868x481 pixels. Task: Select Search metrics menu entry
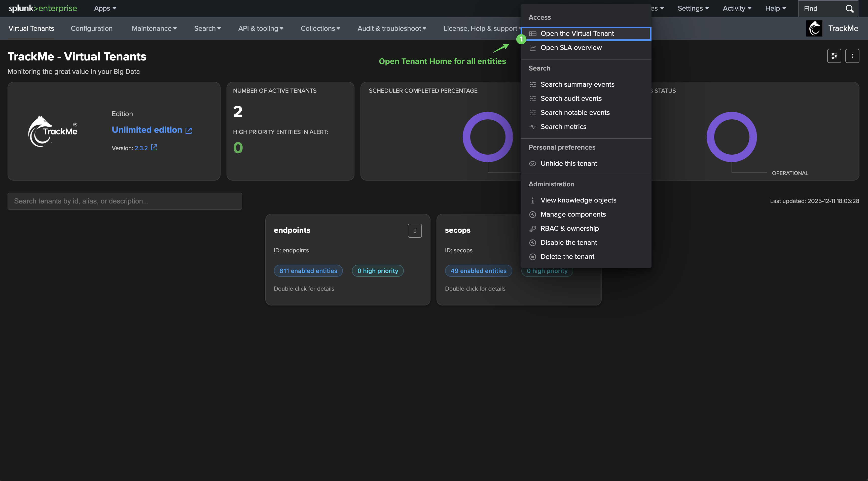[x=563, y=127]
